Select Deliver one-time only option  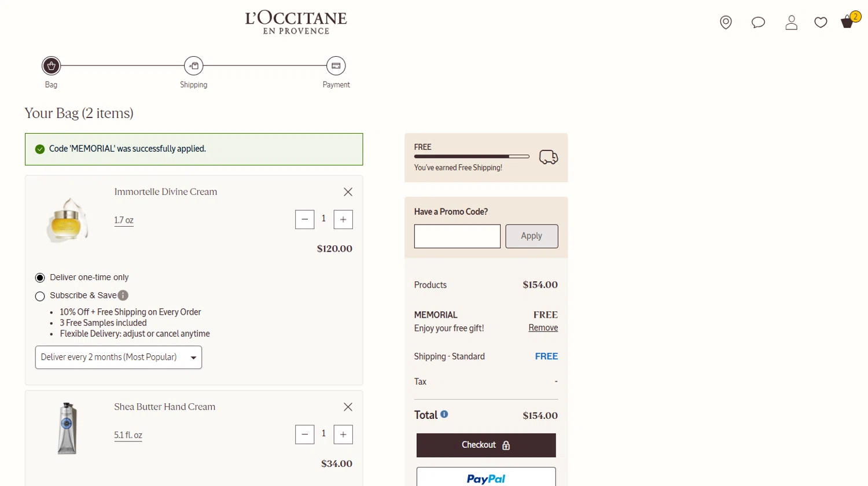pyautogui.click(x=40, y=278)
